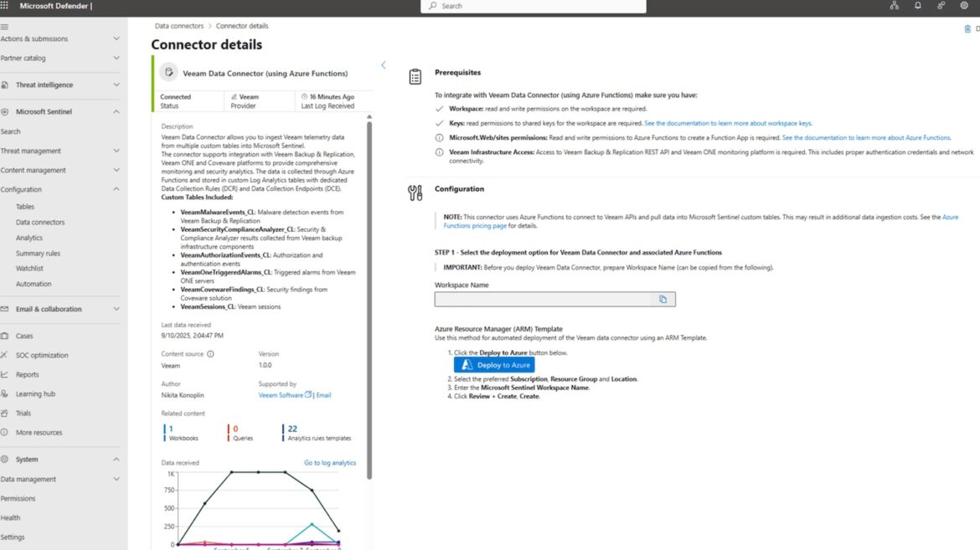
Task: Click the network diagram icon in header
Action: coord(895,6)
